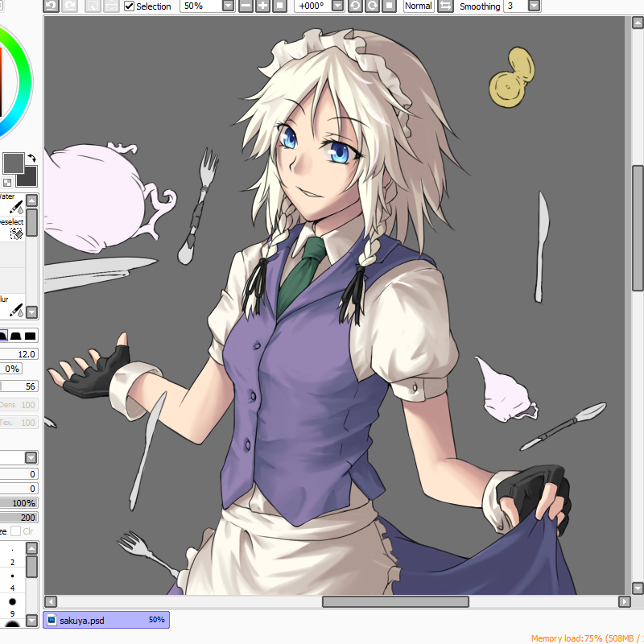Open the Smoothing value dropdown
This screenshot has width=644, height=644.
click(534, 6)
